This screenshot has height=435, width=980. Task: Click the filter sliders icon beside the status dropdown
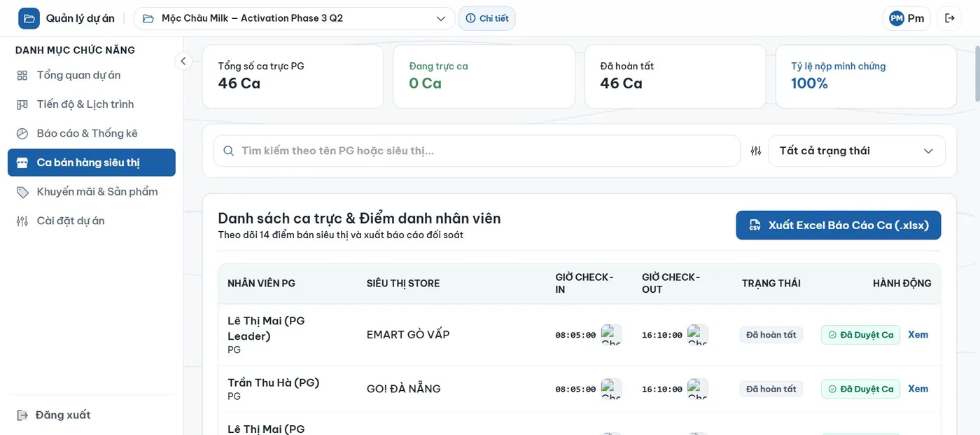pos(756,151)
